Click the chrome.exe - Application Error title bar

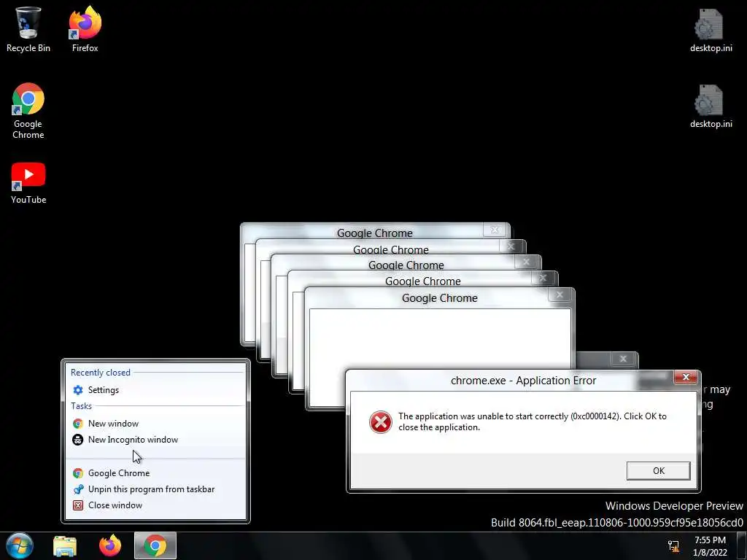pos(523,381)
